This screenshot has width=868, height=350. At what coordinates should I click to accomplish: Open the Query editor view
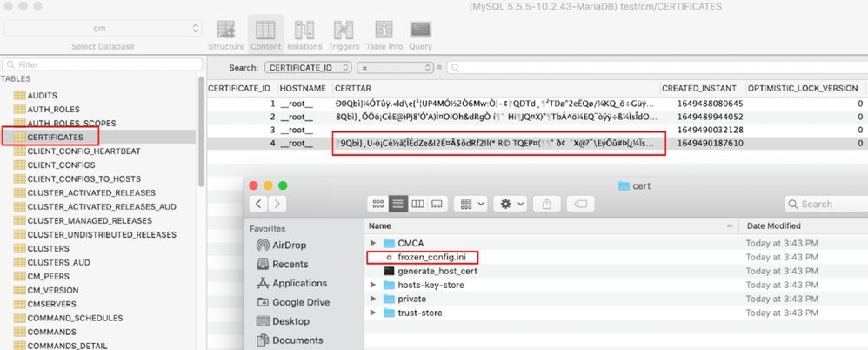(421, 34)
